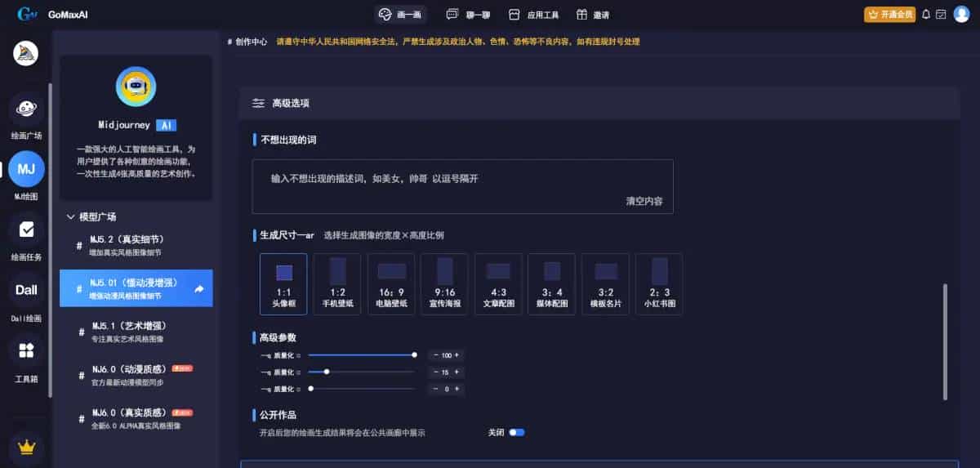Image resolution: width=980 pixels, height=468 pixels.
Task: Click the left sidebar scrollbar
Action: click(51, 241)
